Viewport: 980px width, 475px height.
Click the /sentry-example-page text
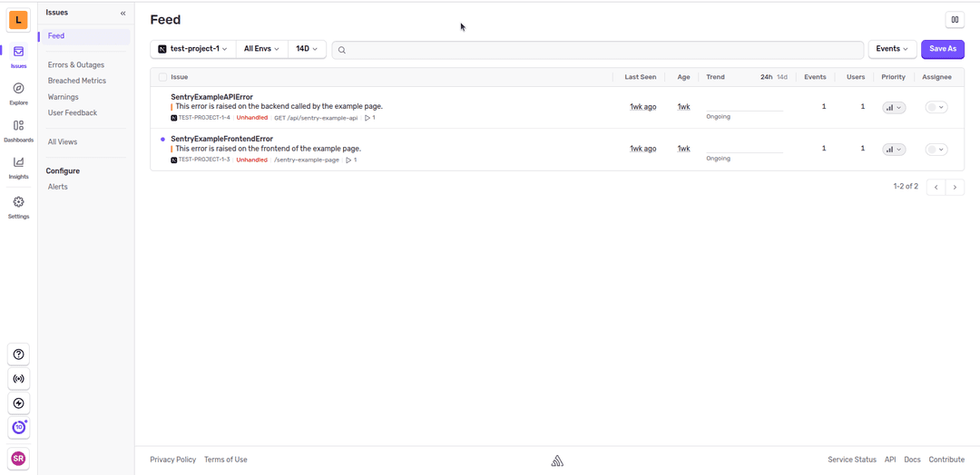(x=307, y=160)
